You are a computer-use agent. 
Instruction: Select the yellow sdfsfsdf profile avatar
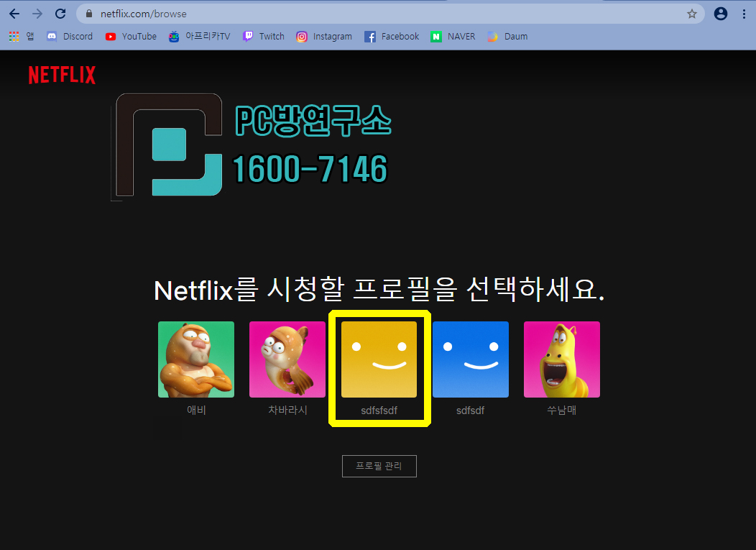pos(379,359)
